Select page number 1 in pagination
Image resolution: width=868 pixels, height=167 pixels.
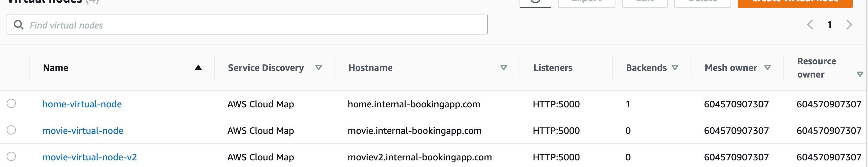pos(830,25)
